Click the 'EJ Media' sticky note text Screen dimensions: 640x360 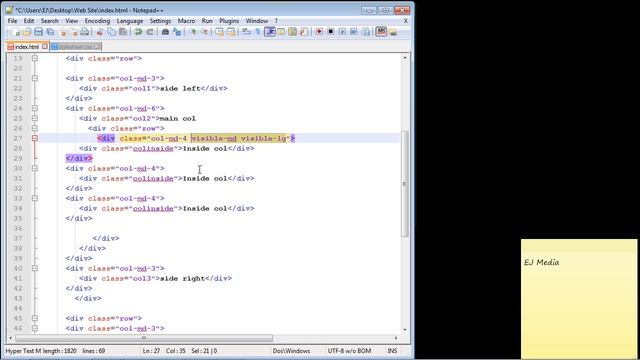pyautogui.click(x=541, y=262)
